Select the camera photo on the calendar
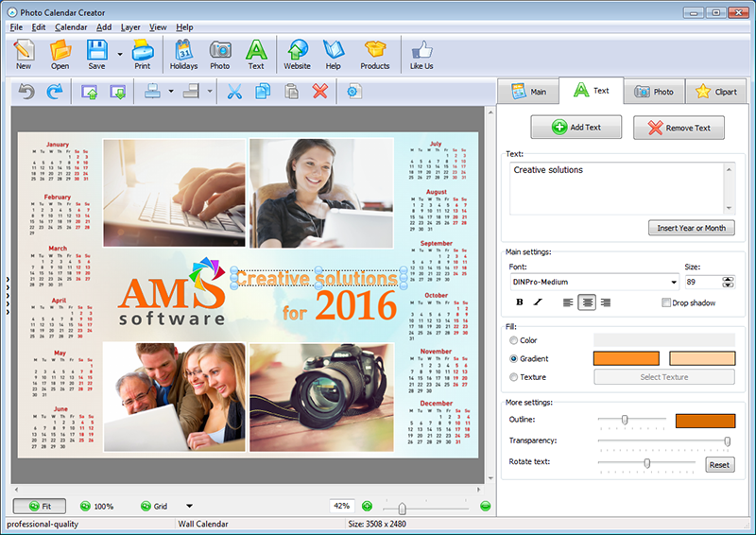 [x=321, y=397]
